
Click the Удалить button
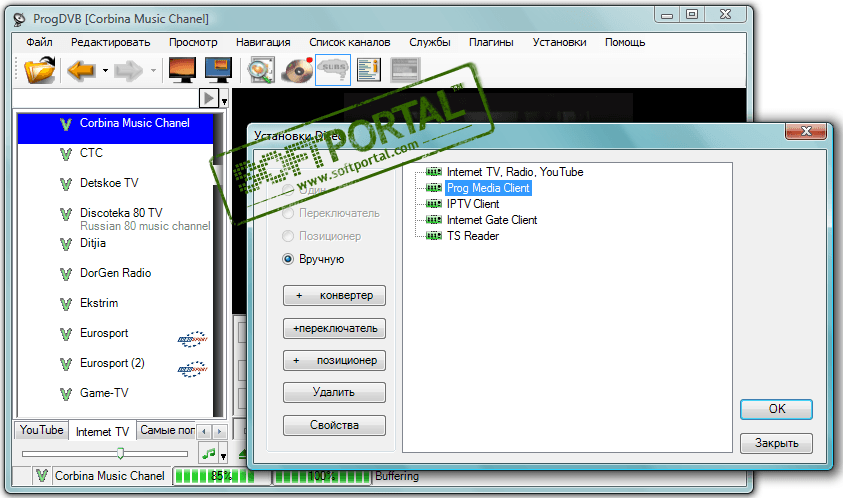334,393
